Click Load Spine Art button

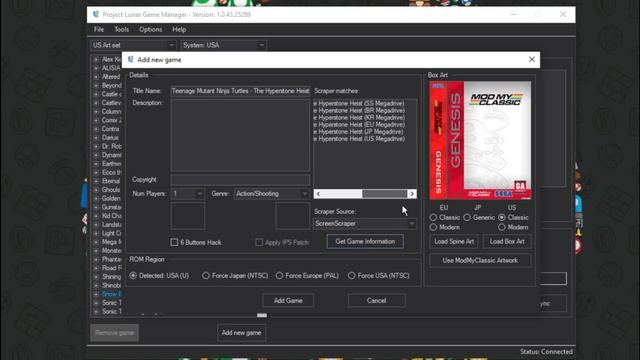tap(454, 242)
